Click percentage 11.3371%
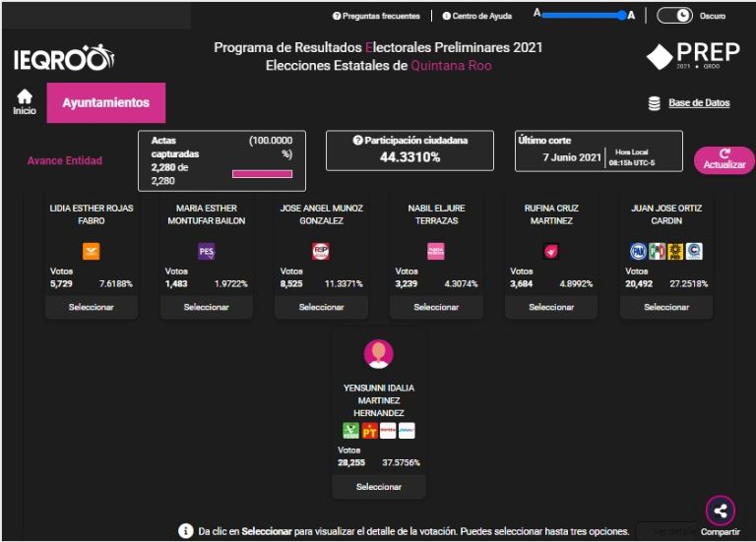756x542 pixels. 344,283
